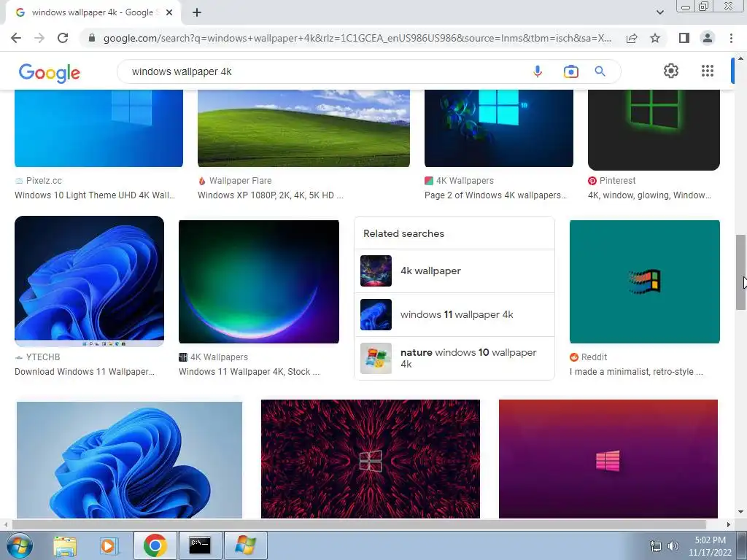
Task: Click the horizontal scrollbar left arrow
Action: [5, 524]
